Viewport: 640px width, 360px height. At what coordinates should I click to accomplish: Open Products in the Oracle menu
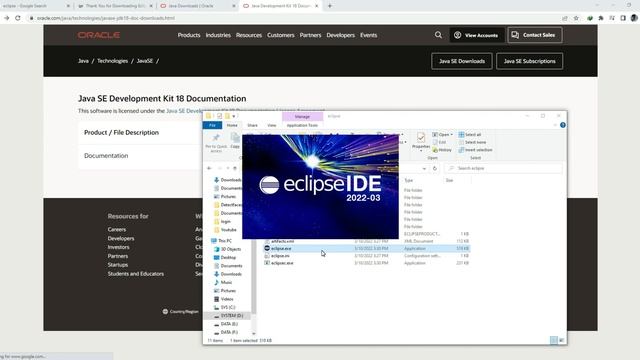tap(189, 35)
